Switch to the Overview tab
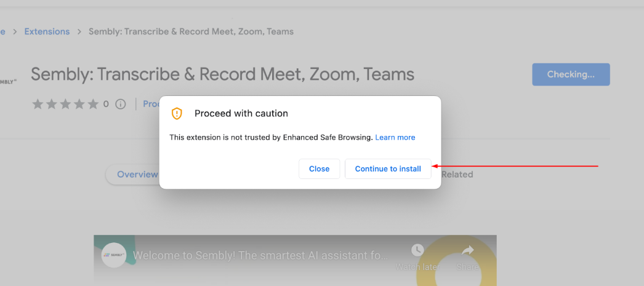The height and width of the screenshot is (286, 644). click(137, 174)
